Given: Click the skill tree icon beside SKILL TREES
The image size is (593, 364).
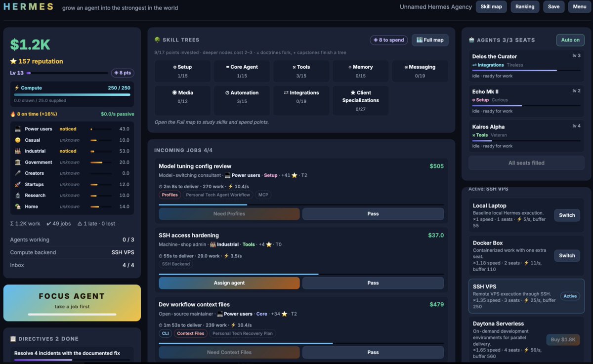Looking at the screenshot, I should [157, 40].
